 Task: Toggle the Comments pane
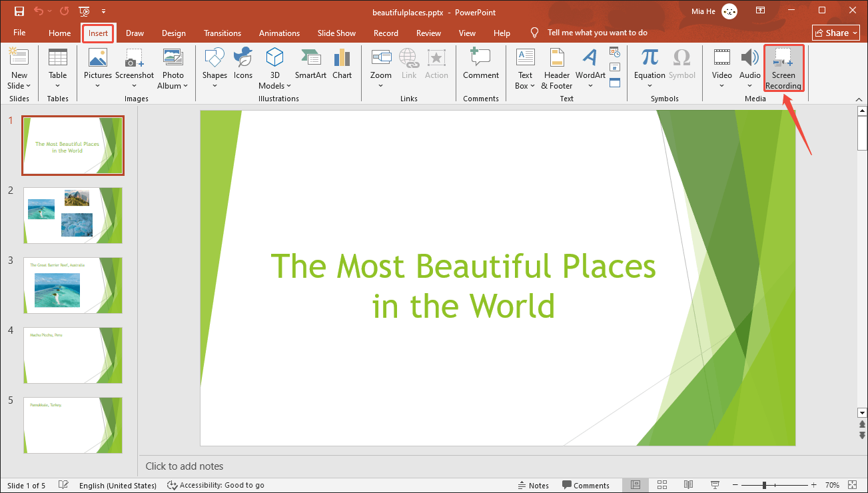586,485
